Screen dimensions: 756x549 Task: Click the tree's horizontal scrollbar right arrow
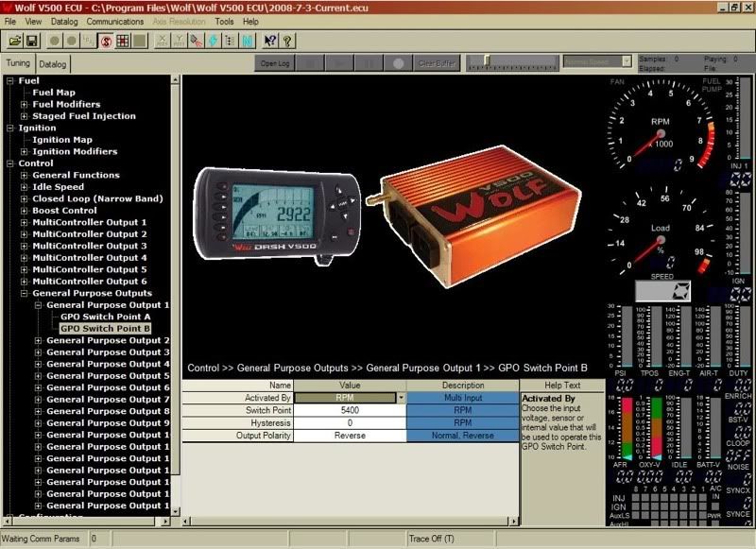[x=165, y=521]
